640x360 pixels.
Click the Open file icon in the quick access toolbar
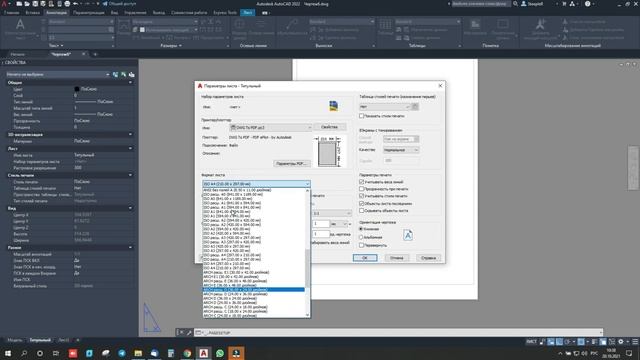(x=27, y=4)
